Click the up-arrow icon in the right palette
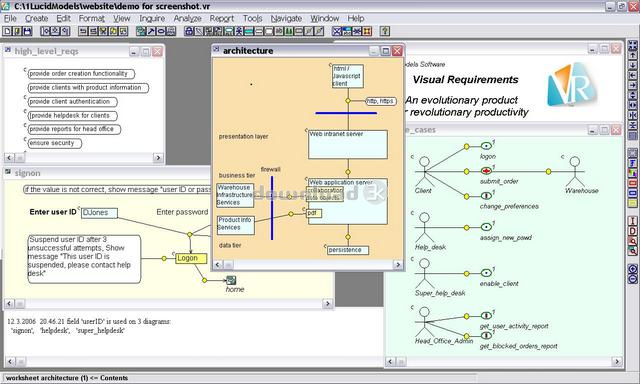This screenshot has width=640, height=384. [632, 55]
